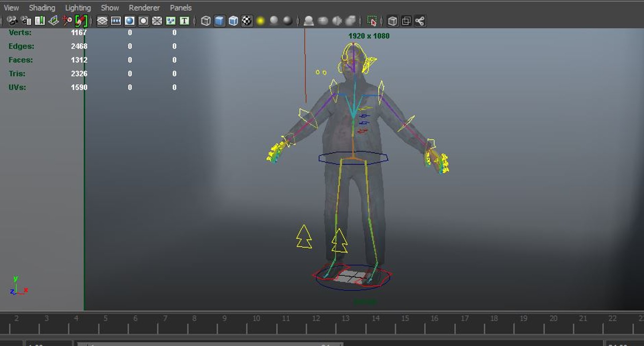Click the X-Ray cube icon
This screenshot has width=644, height=346.
coord(392,21)
